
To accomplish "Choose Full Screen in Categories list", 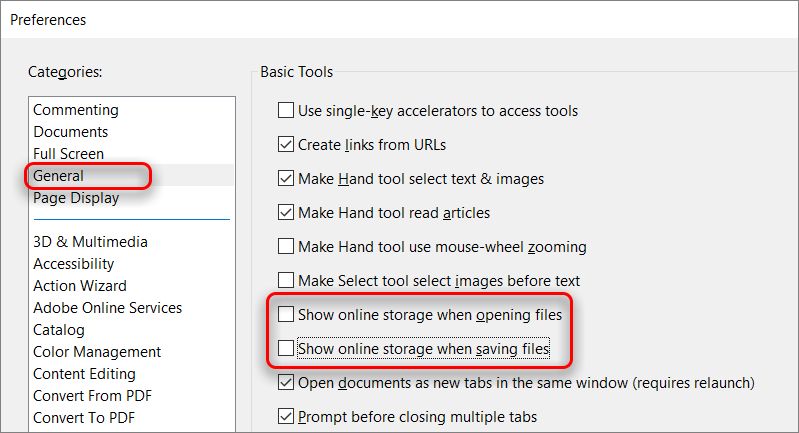I will 68,154.
